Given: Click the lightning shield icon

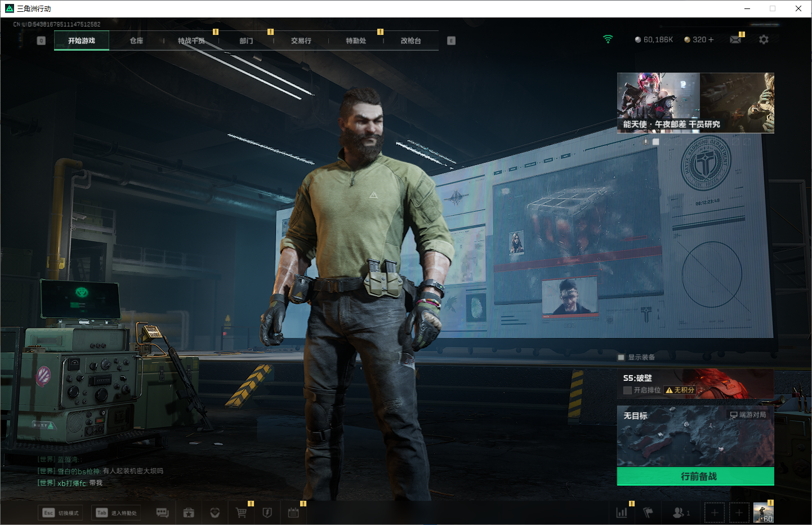Looking at the screenshot, I should point(267,513).
